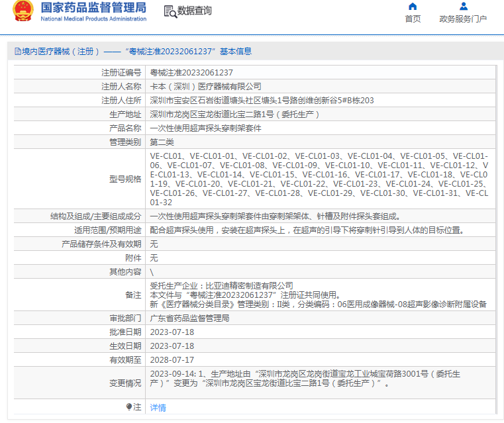Click the address ending 创维创新谷5#B栋203
This screenshot has height=423, width=504.
tap(262, 101)
